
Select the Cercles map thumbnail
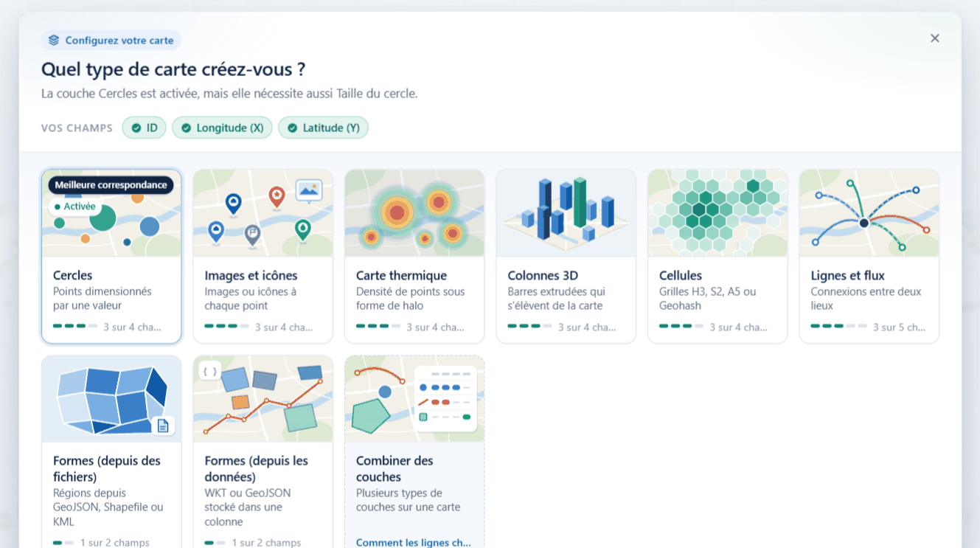pyautogui.click(x=111, y=213)
